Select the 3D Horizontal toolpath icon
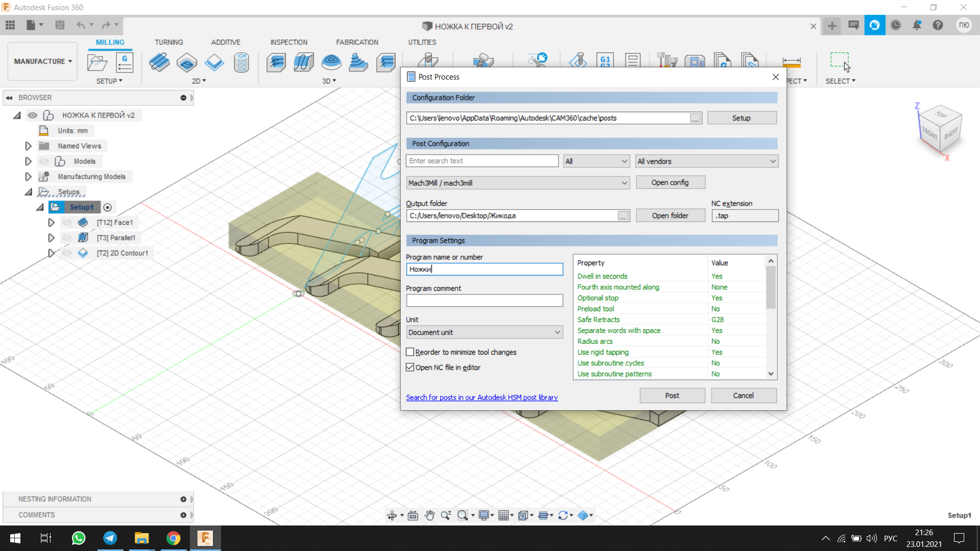Viewport: 980px width, 551px height. click(x=386, y=63)
